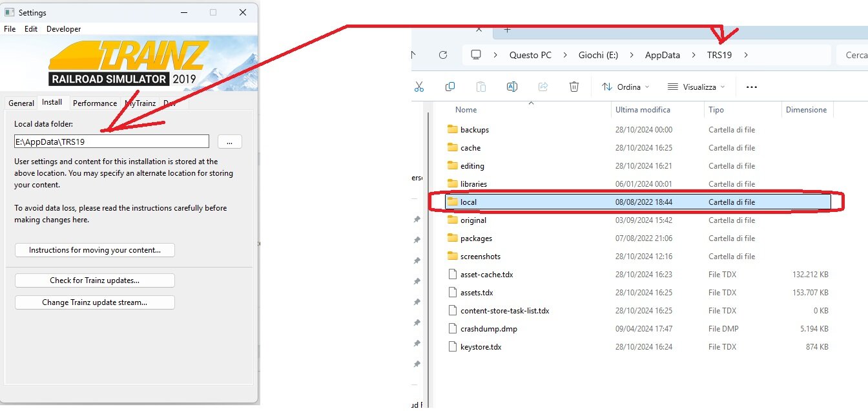Refresh the Explorer folder view
The image size is (868, 411).
point(443,55)
